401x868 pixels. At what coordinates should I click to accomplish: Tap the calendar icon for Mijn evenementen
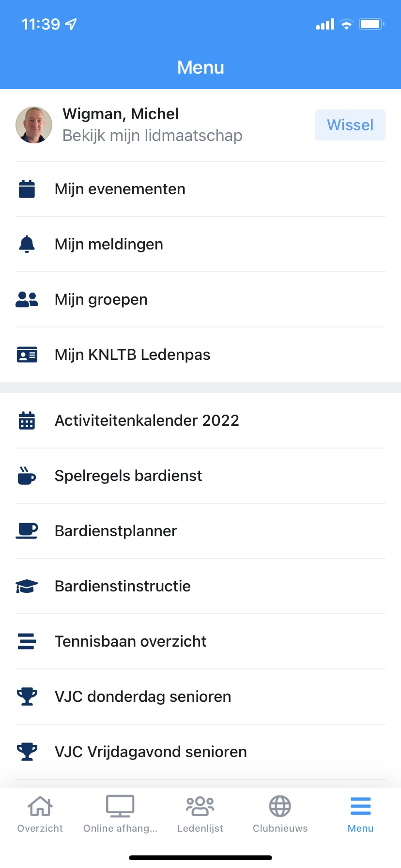pos(27,189)
